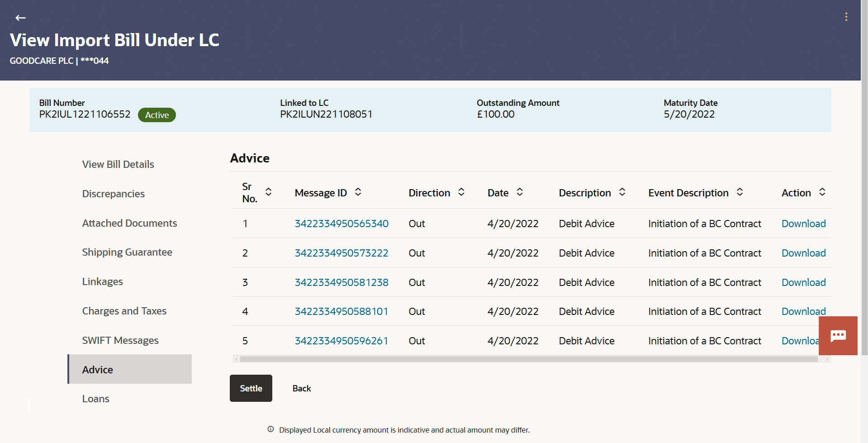Open message ID 3422334950588101

(x=342, y=311)
